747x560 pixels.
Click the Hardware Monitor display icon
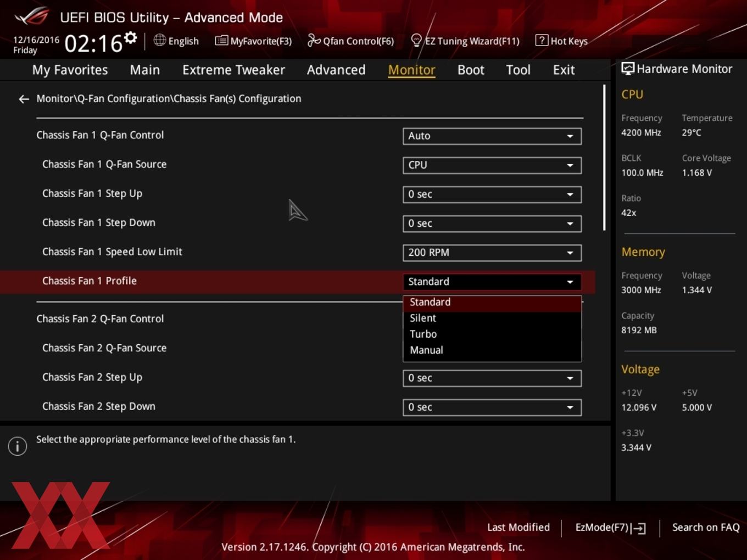pyautogui.click(x=627, y=69)
